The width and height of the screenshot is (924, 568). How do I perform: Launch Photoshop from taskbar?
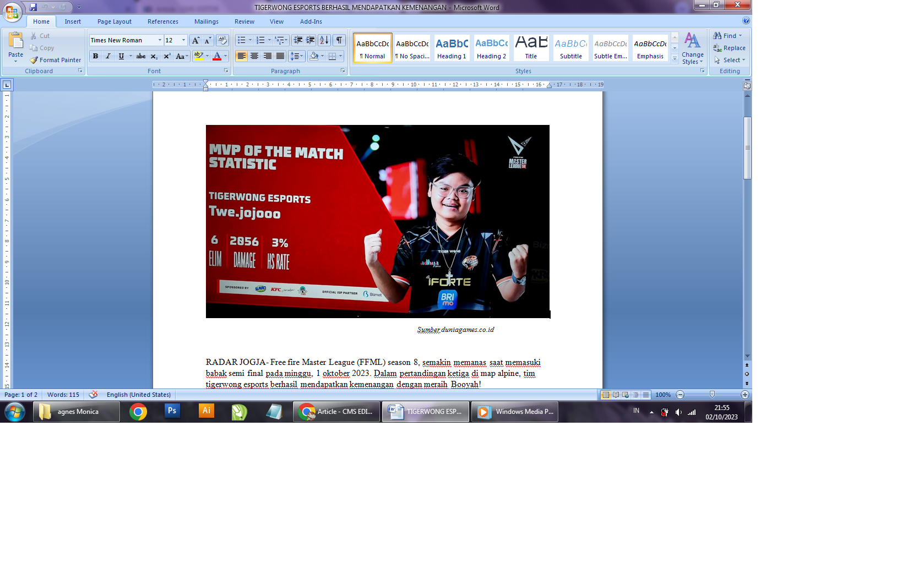(172, 411)
